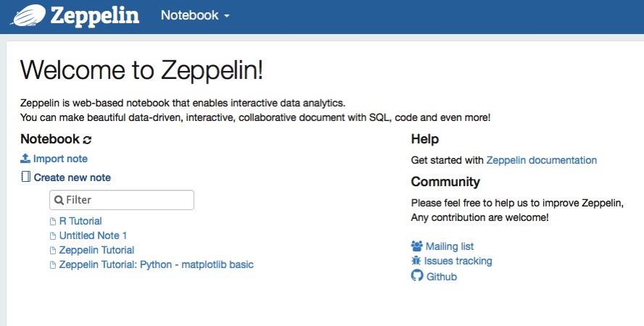Click the file icon next to R Tutorial
Image resolution: width=644 pixels, height=326 pixels.
point(52,222)
